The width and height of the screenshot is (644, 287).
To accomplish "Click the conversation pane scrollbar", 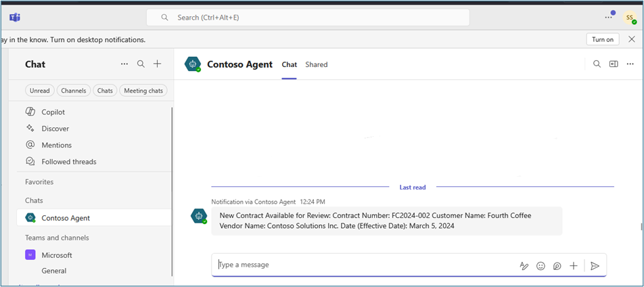I will [641, 227].
